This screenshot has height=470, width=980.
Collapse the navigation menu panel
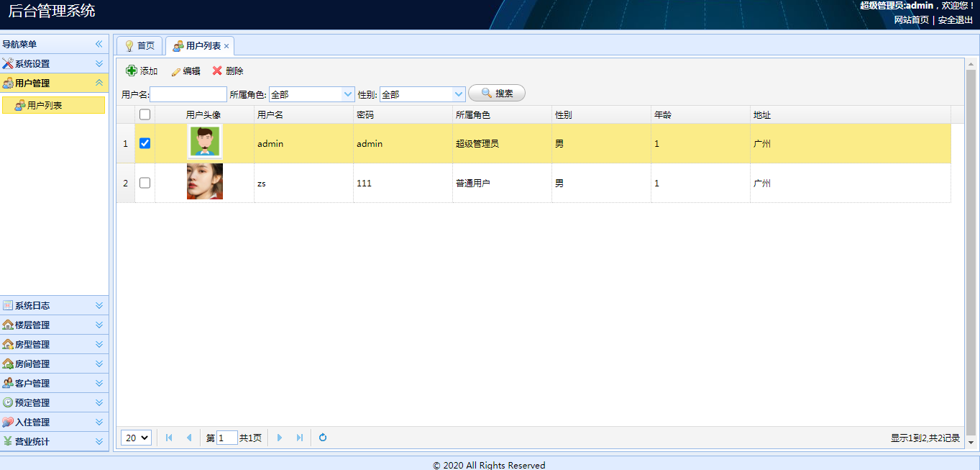pos(99,44)
